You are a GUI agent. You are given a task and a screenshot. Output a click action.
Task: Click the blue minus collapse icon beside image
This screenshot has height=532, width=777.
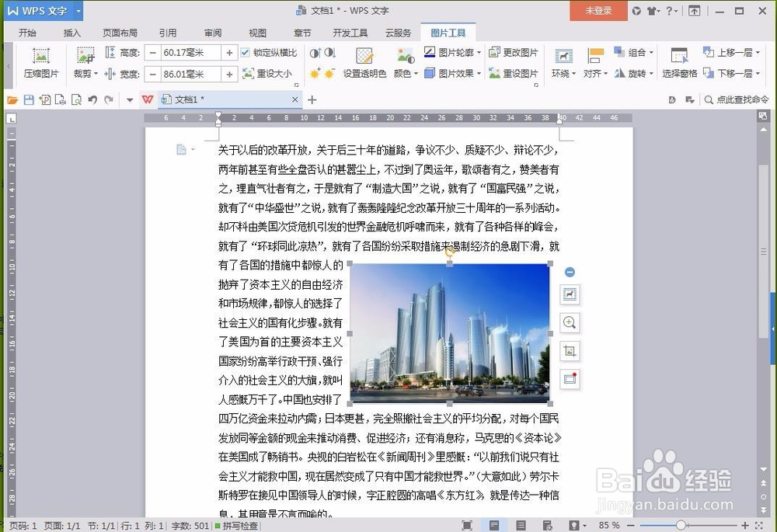click(x=570, y=272)
